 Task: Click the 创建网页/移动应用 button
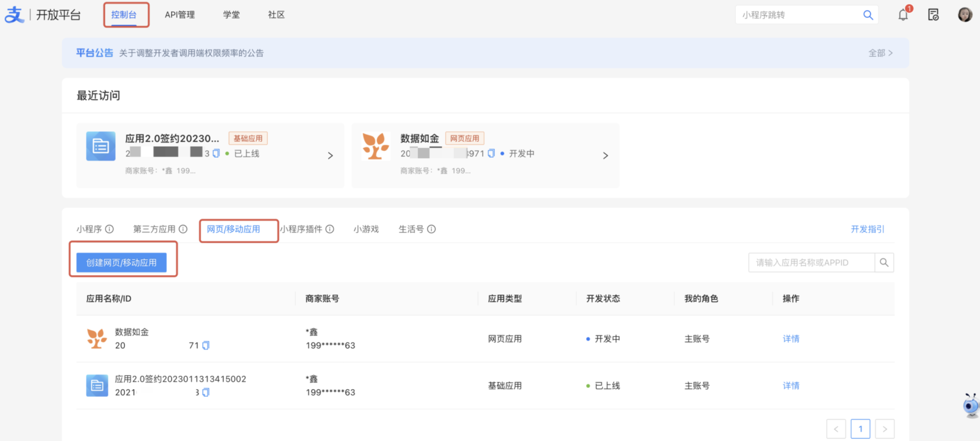122,262
